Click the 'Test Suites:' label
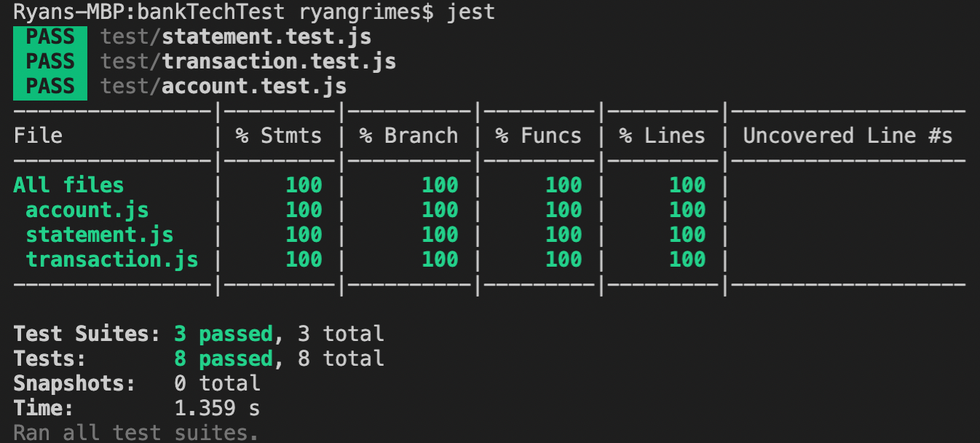This screenshot has height=443, width=980. click(x=87, y=334)
